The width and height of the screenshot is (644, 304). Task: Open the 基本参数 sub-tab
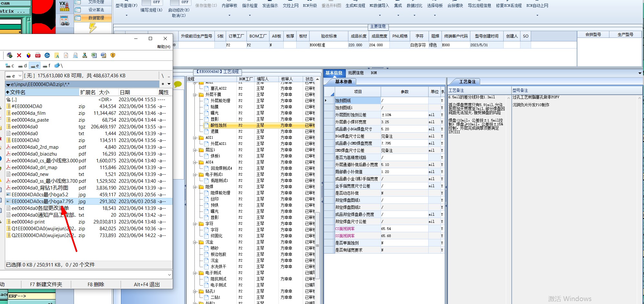(x=343, y=81)
